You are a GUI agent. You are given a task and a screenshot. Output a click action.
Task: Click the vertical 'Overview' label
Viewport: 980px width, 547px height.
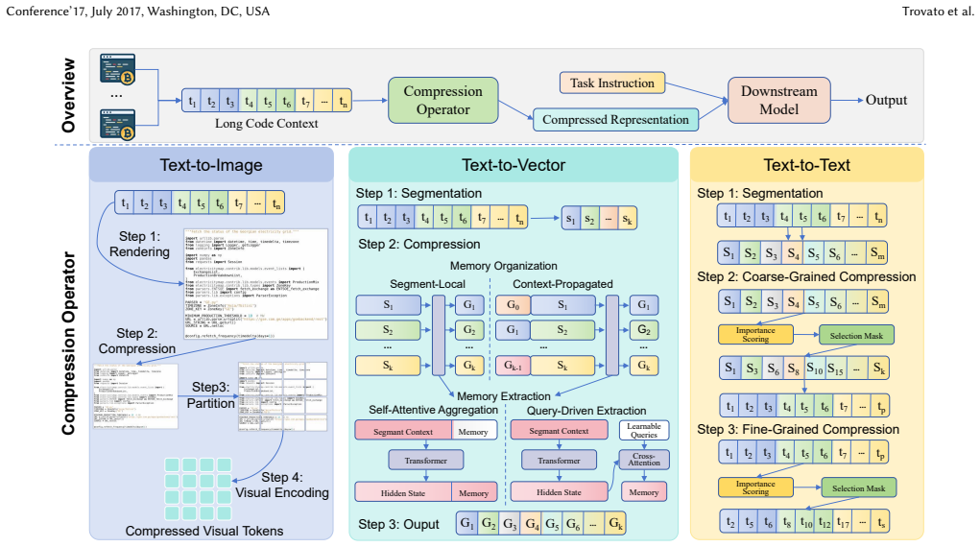tap(68, 96)
